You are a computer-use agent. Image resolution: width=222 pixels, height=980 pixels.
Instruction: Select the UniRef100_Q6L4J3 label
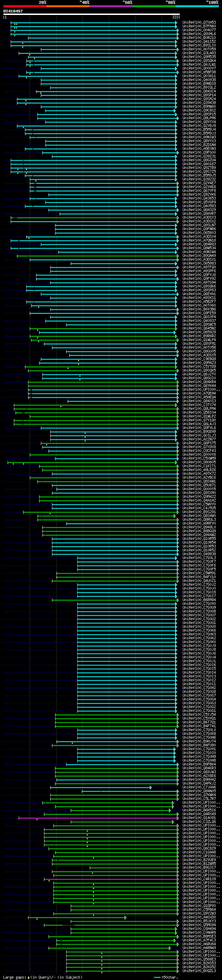click(199, 424)
